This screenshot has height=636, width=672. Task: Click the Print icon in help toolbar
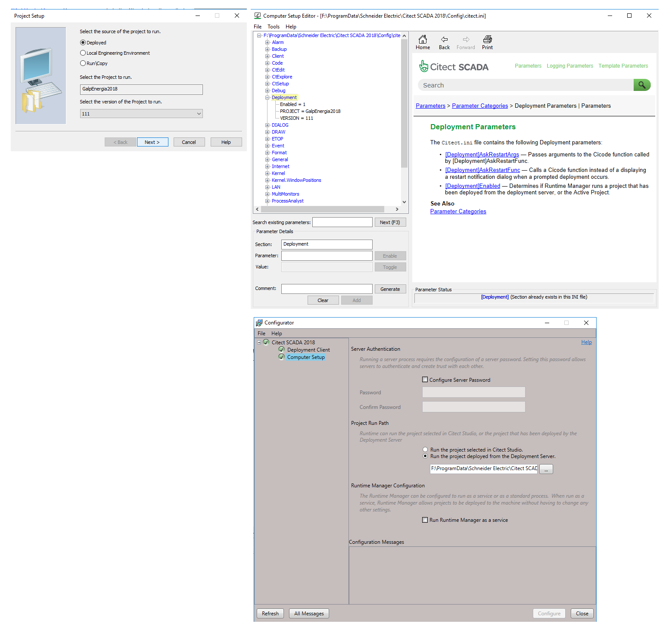(x=487, y=39)
